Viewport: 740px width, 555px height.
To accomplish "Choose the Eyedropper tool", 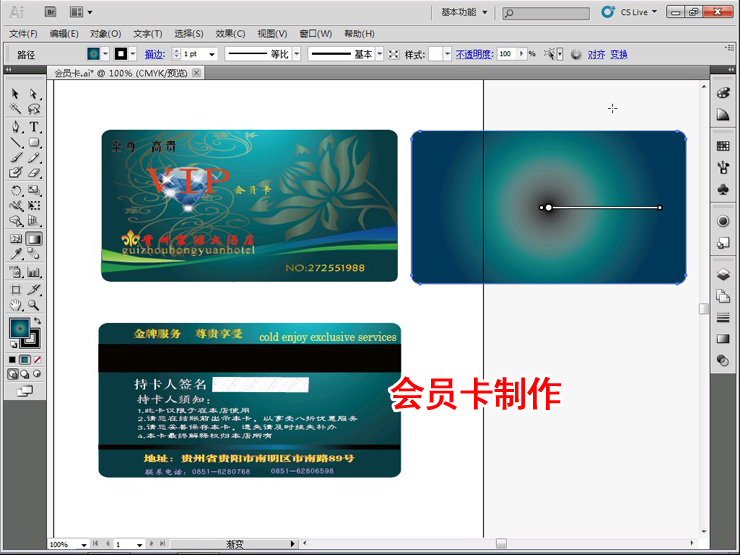I will coord(16,255).
